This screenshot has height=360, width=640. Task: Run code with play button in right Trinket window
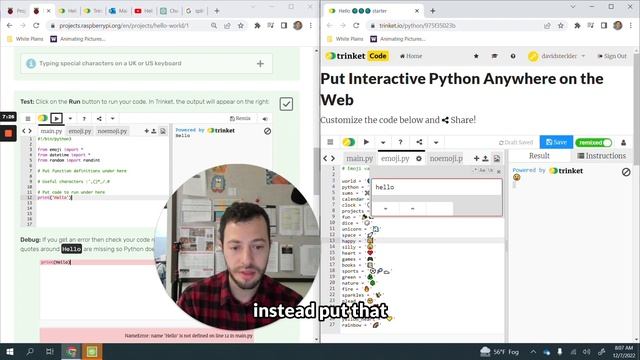pyautogui.click(x=366, y=142)
